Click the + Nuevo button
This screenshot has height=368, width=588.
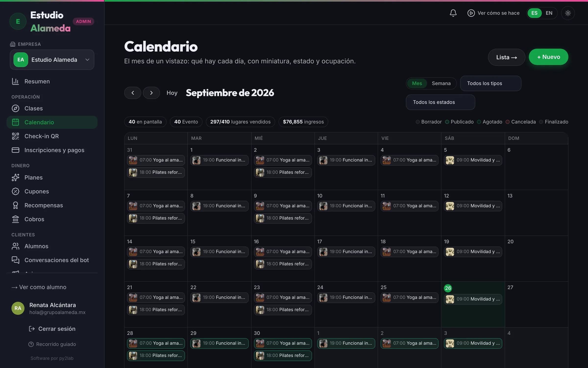(x=548, y=57)
